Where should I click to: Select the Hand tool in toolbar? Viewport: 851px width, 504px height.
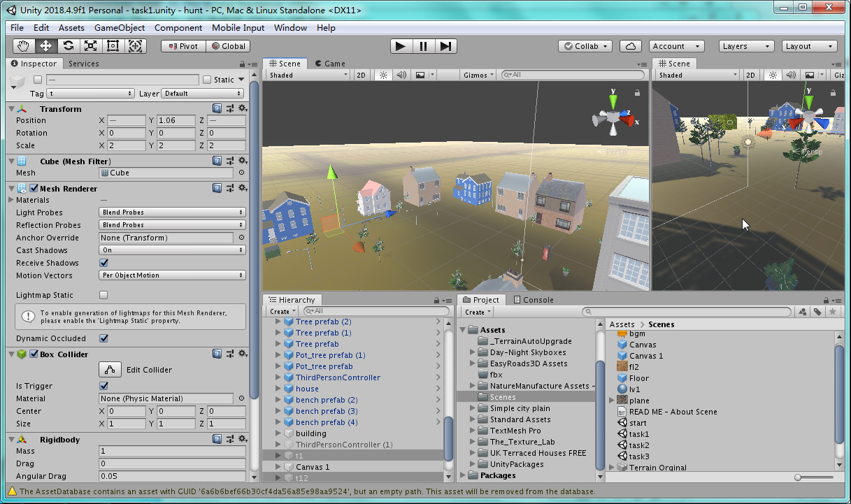pyautogui.click(x=24, y=46)
